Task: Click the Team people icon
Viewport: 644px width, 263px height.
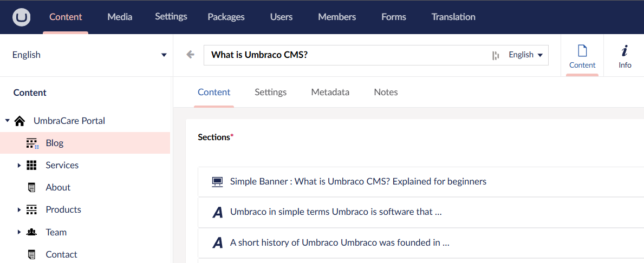Action: point(31,232)
